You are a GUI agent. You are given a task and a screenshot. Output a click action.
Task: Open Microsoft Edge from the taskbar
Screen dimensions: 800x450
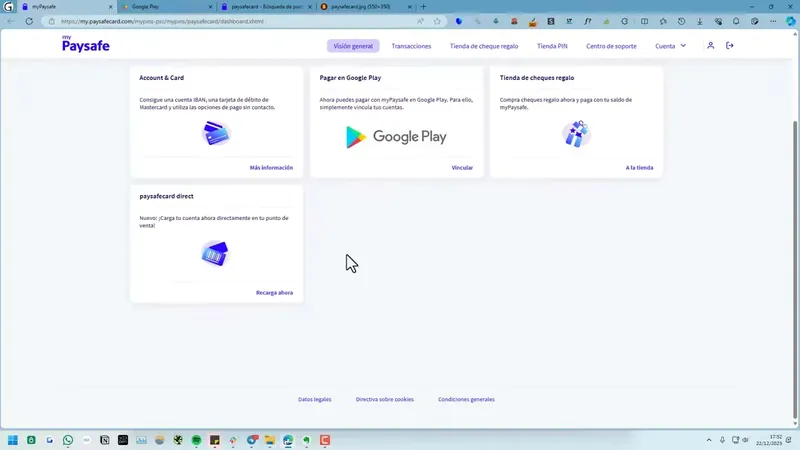(x=288, y=440)
